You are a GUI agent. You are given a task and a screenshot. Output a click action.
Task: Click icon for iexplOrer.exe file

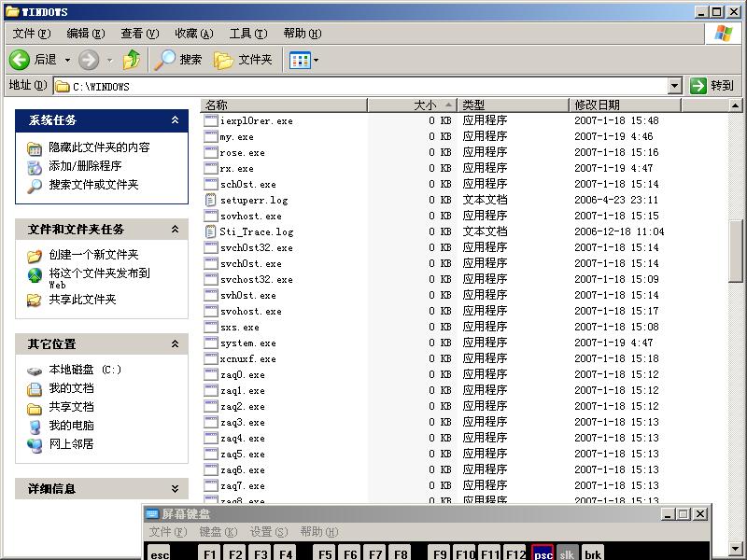(x=211, y=120)
